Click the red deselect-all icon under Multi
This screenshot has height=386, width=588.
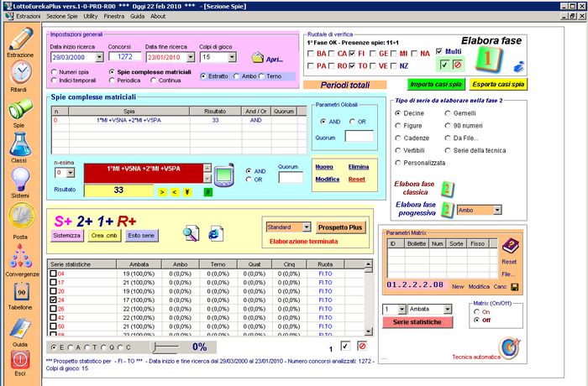[x=457, y=65]
